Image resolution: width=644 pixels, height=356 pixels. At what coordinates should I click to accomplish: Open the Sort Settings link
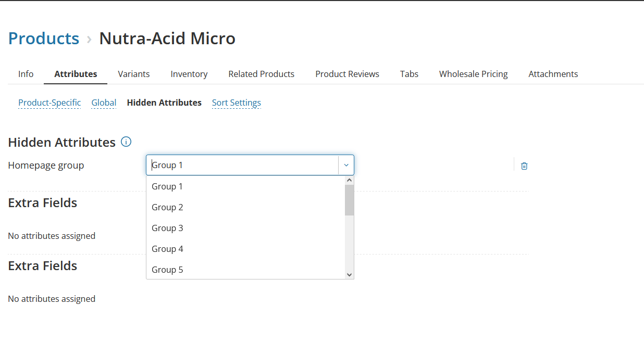click(x=236, y=103)
